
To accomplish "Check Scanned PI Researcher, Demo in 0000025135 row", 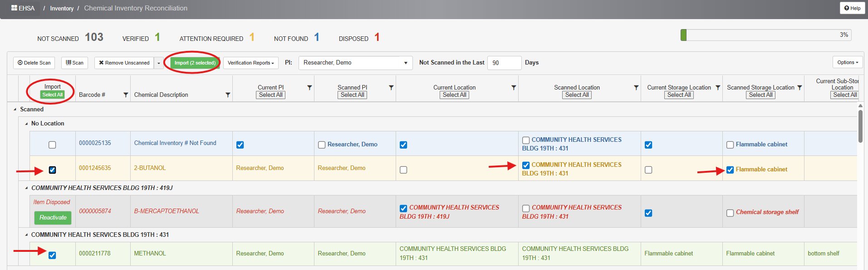I will (x=322, y=145).
